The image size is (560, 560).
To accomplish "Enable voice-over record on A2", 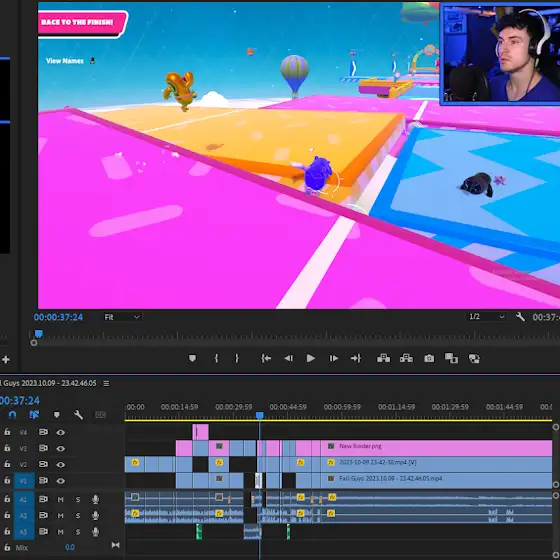I will 95,515.
